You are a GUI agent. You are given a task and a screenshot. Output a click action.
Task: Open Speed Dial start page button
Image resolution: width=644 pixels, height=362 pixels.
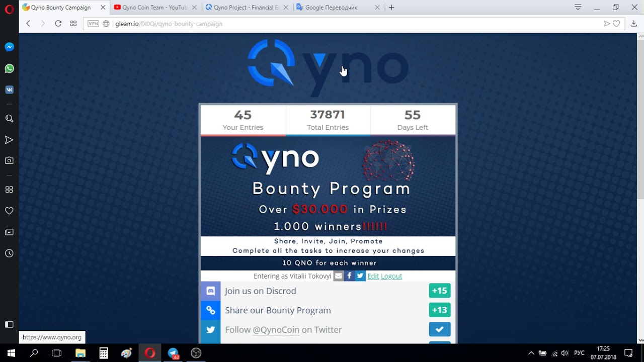click(x=73, y=24)
